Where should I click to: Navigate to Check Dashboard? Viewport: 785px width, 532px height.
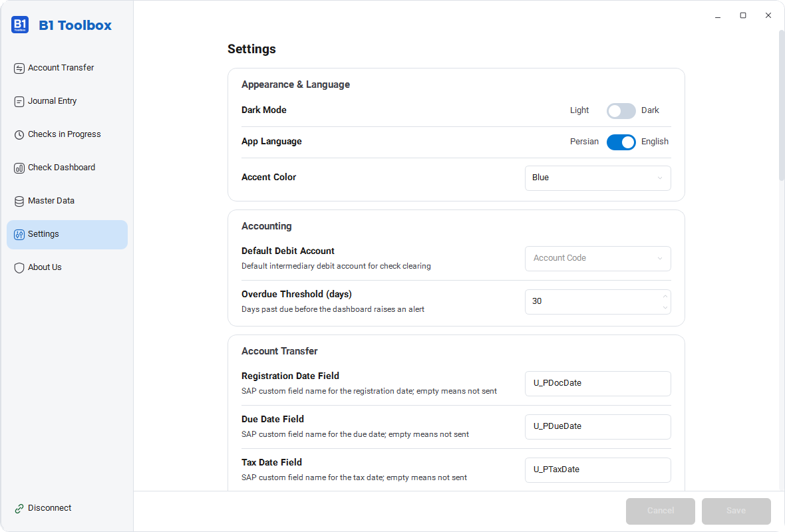67,168
